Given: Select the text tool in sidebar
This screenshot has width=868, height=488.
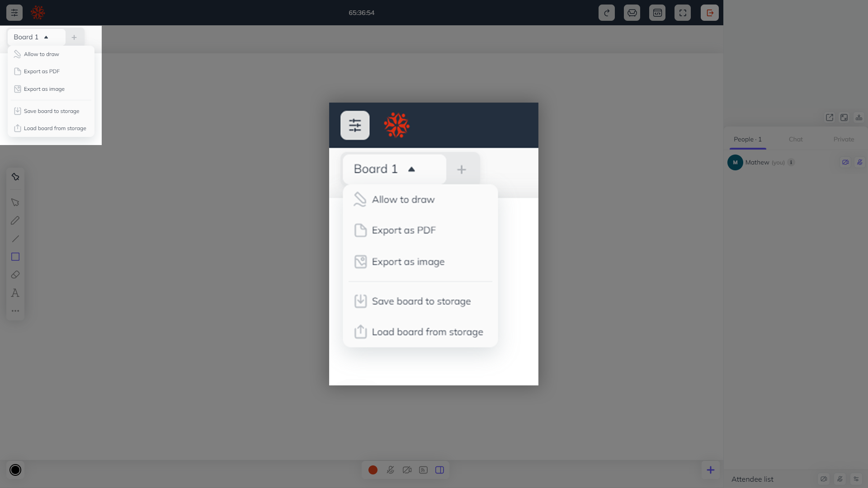Looking at the screenshot, I should coord(15,292).
